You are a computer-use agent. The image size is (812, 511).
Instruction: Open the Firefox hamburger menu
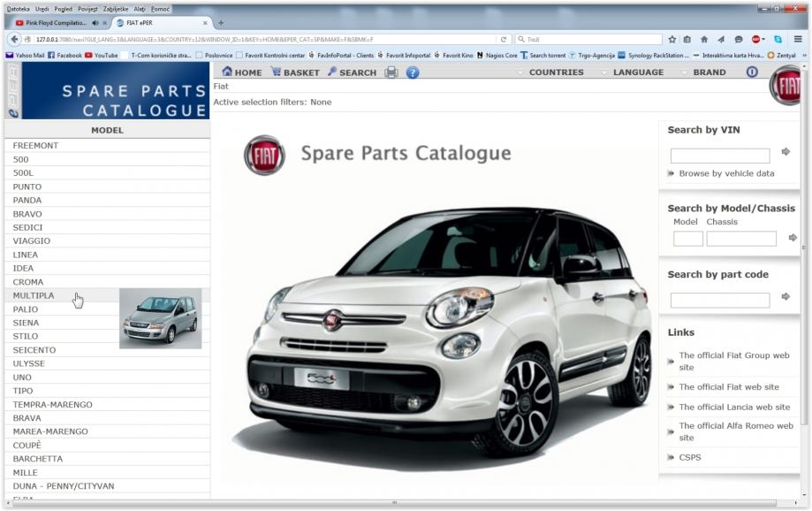(x=798, y=39)
